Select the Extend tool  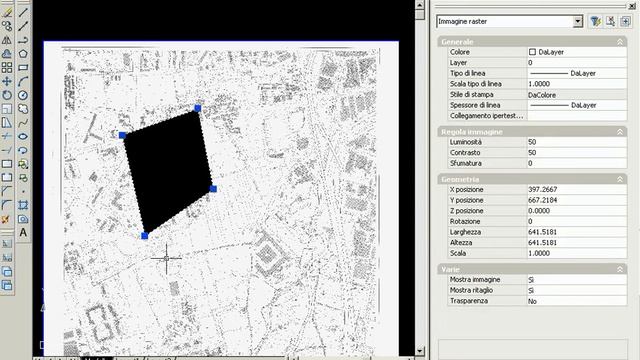7,150
